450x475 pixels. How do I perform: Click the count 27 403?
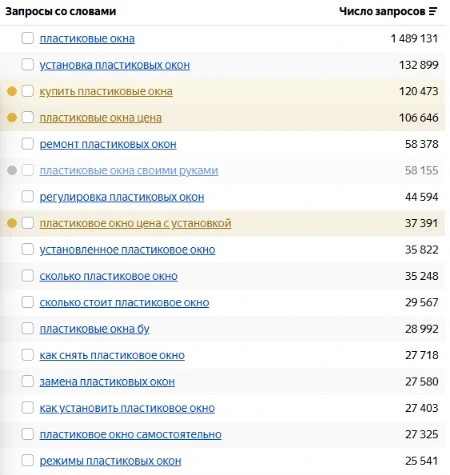pos(422,408)
